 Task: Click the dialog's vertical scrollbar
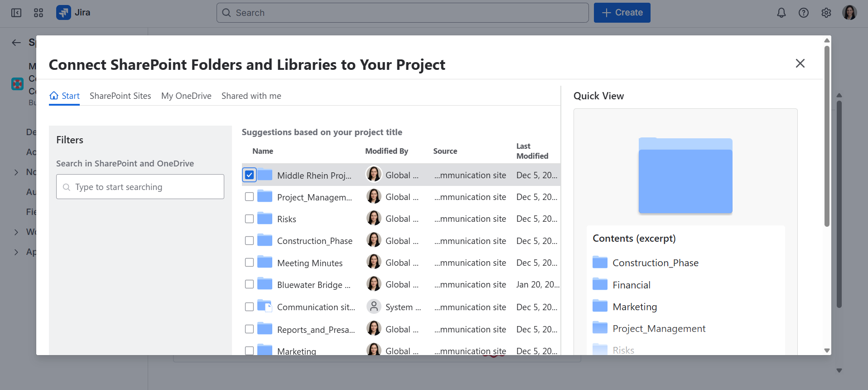(827, 136)
